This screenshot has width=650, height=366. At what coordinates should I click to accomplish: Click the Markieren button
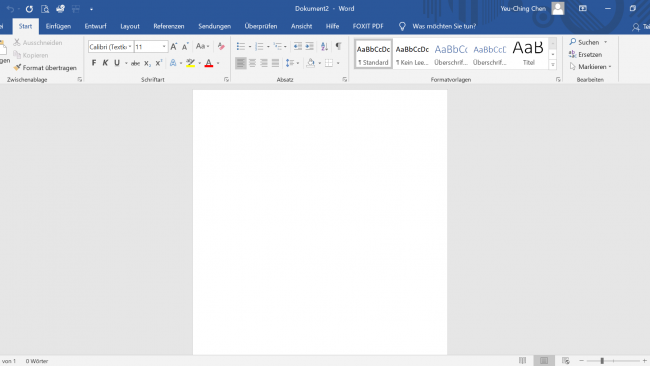590,67
